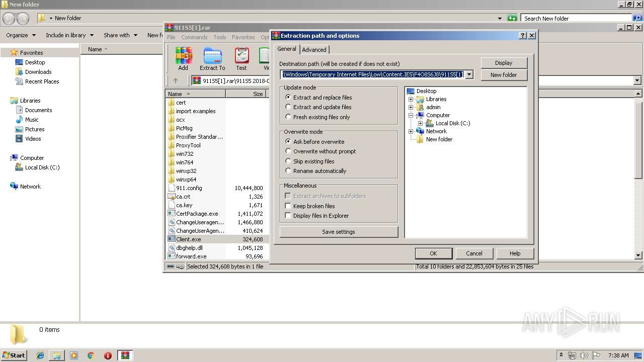644x362 pixels.
Task: Click the Cancel button
Action: point(474,253)
